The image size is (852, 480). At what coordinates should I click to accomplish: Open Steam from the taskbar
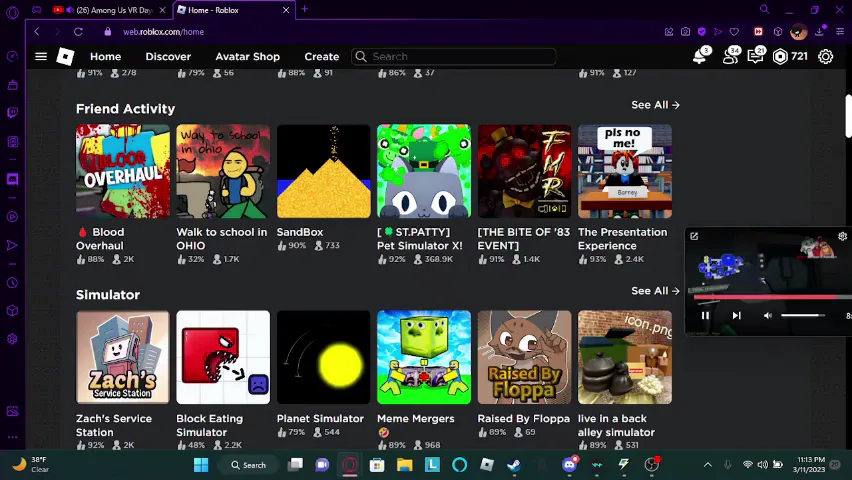(x=513, y=465)
